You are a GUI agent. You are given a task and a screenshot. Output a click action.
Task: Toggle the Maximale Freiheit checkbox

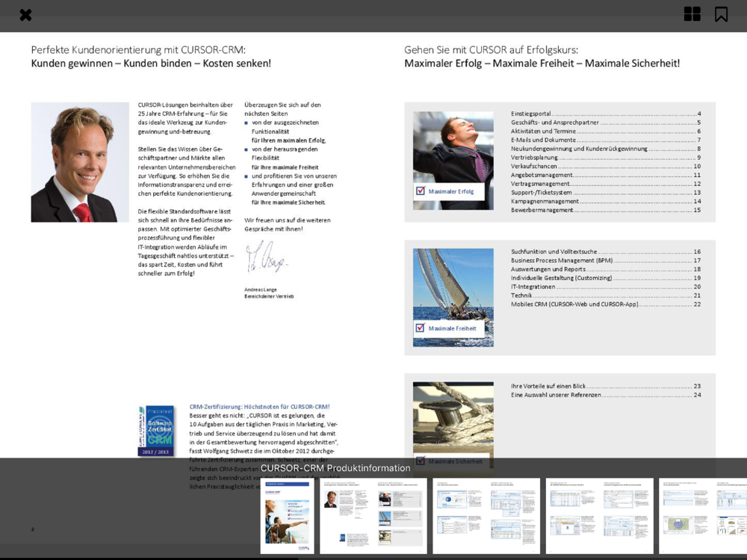point(420,328)
